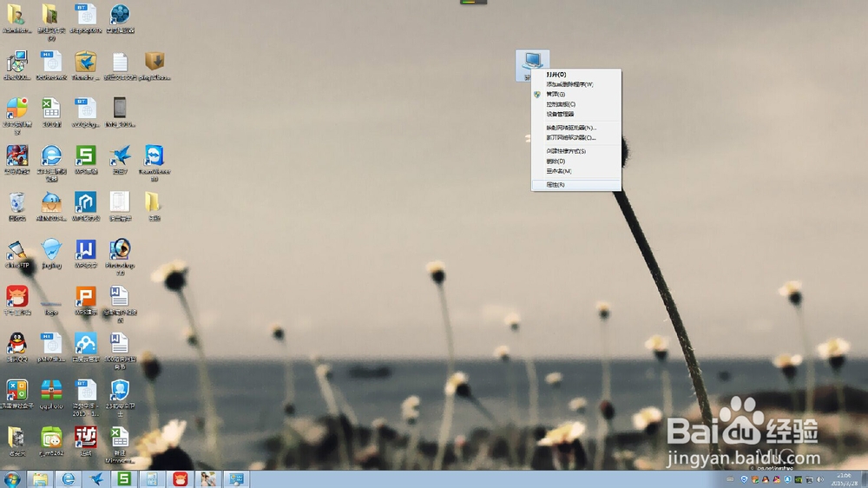Click the taskbar clock and date
The image size is (868, 488).
point(845,479)
